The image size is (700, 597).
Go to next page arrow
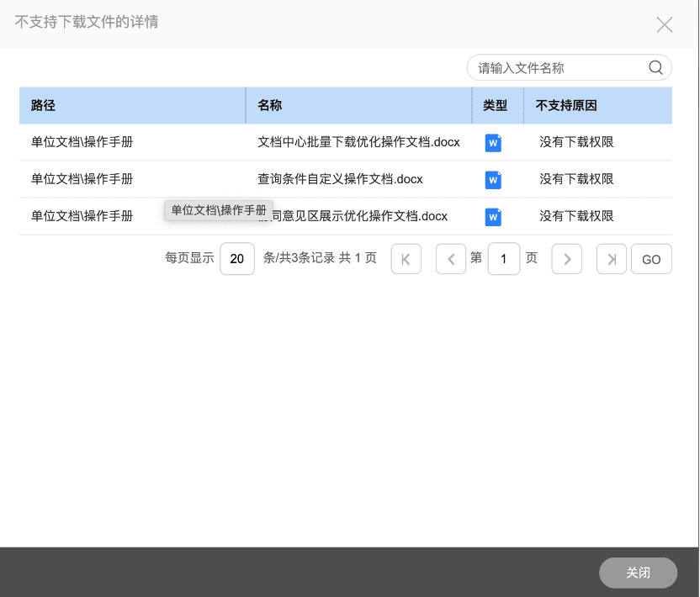pyautogui.click(x=566, y=259)
